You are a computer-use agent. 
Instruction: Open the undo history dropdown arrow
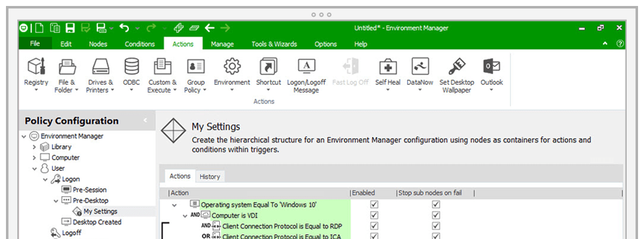pyautogui.click(x=137, y=29)
